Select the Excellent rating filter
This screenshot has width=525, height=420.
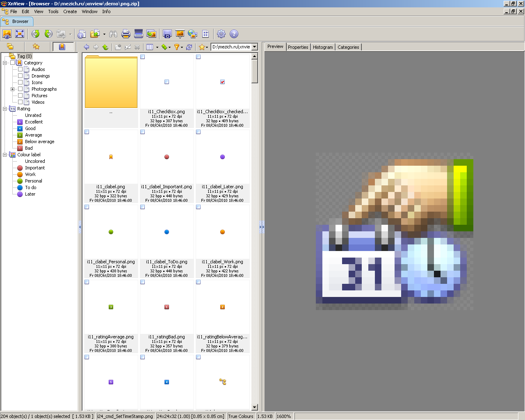(34, 122)
